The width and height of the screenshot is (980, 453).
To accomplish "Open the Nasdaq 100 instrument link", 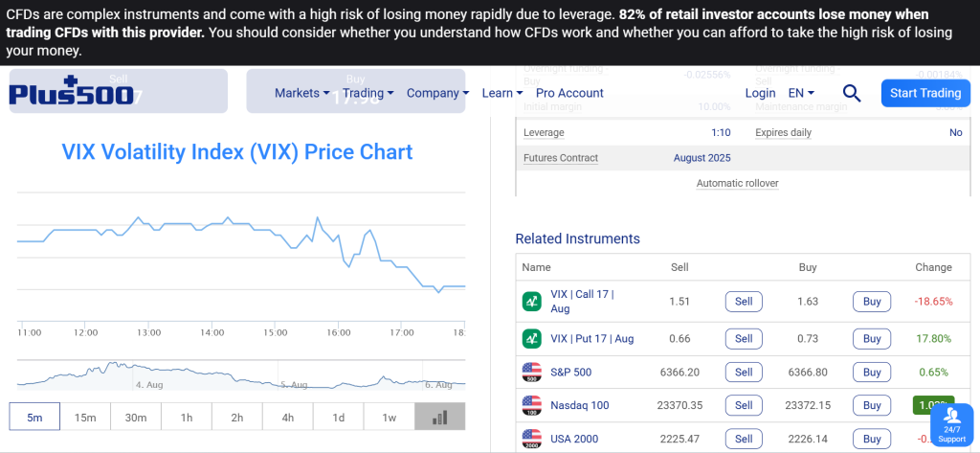I will click(x=579, y=405).
